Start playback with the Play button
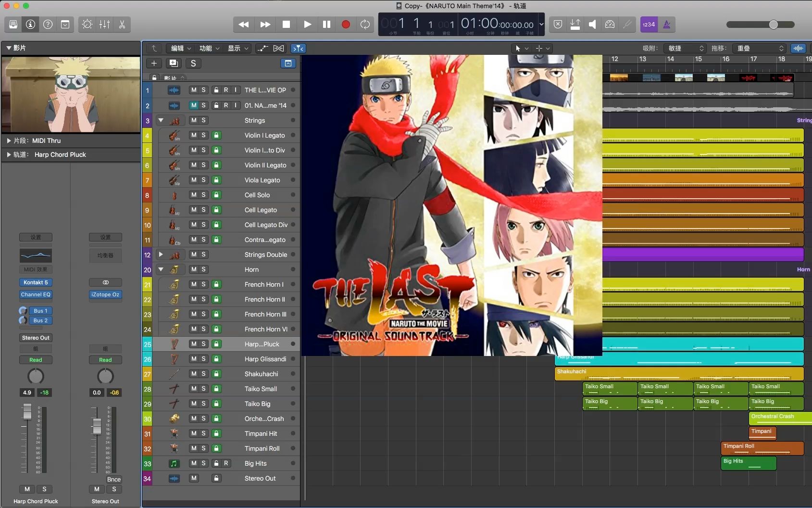 pos(307,25)
